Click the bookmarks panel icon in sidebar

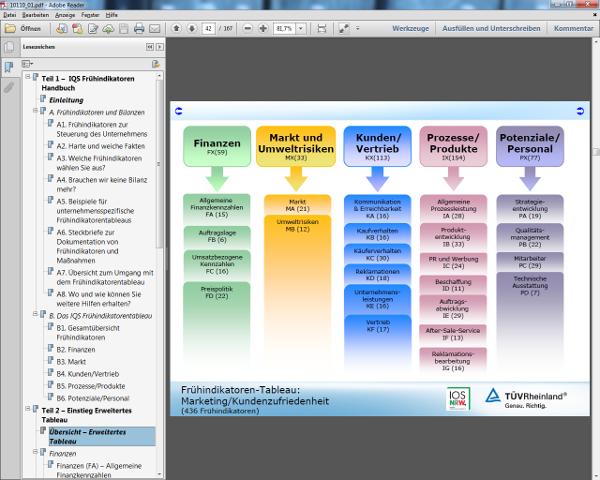(x=9, y=67)
